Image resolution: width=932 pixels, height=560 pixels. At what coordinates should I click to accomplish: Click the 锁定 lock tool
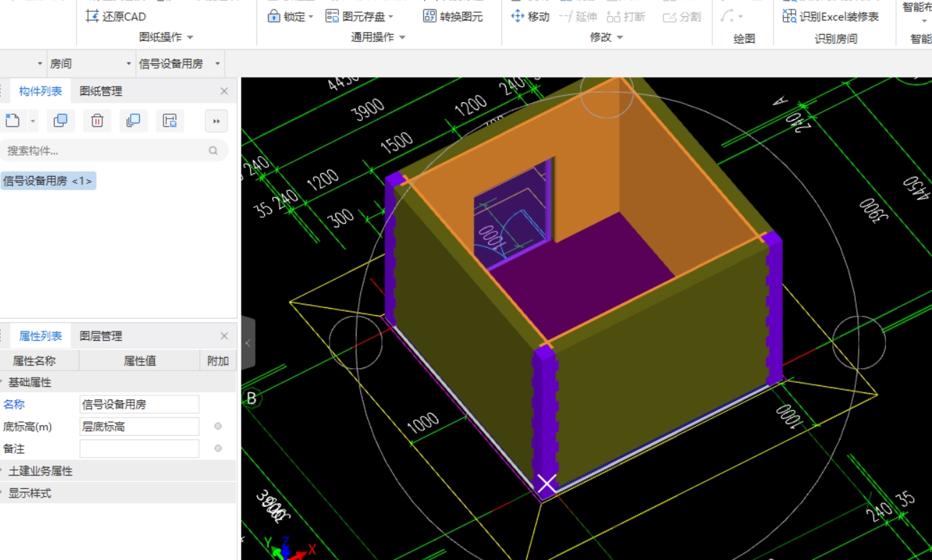pos(286,16)
